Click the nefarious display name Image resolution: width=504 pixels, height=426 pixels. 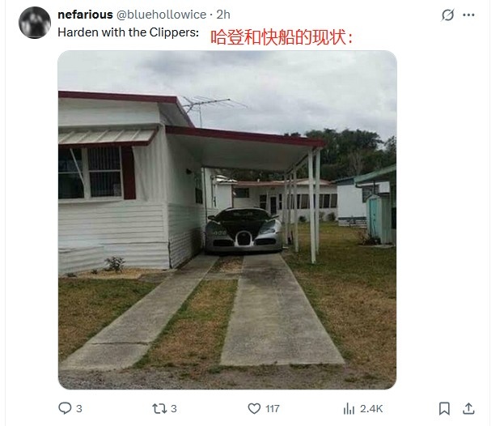pyautogui.click(x=85, y=15)
